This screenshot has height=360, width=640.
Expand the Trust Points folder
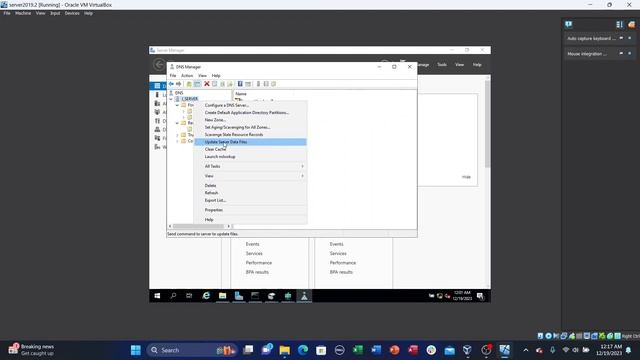[x=178, y=135]
